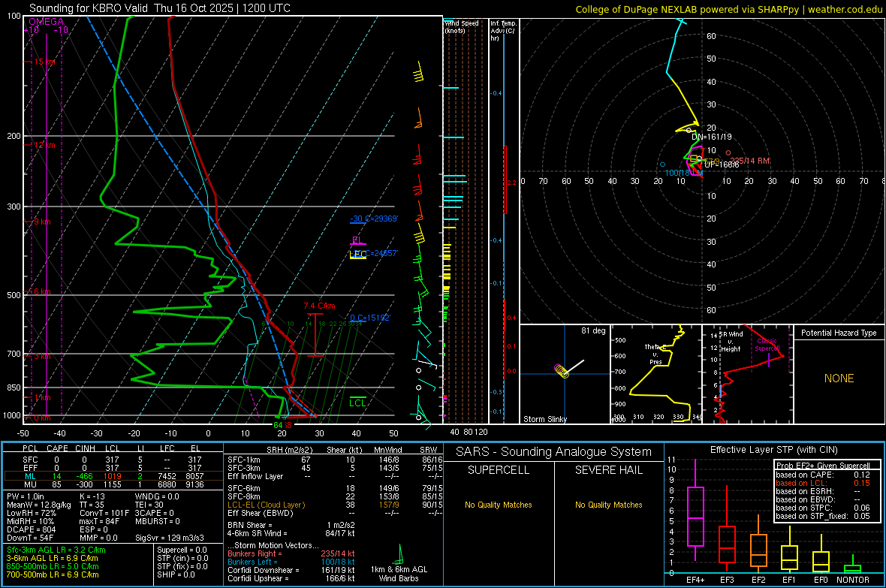Click the red '7.4 C/km' lapse rate label

coord(320,306)
